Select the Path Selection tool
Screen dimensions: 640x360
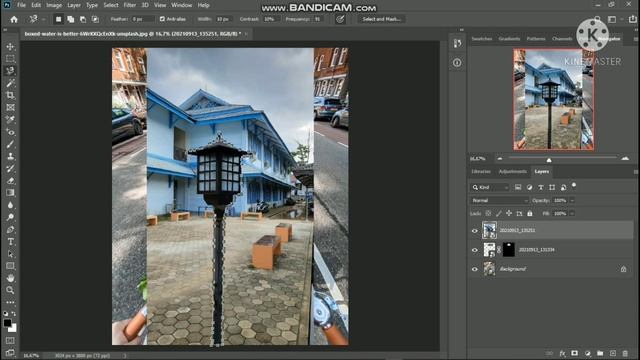(10, 254)
